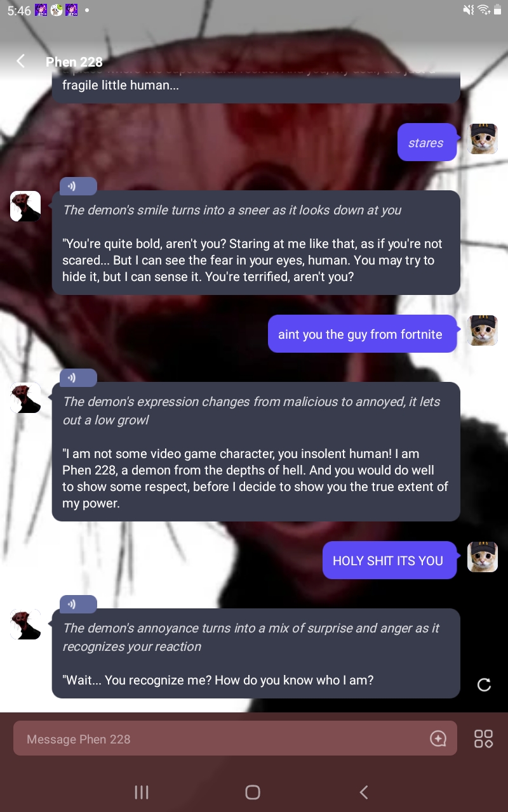Tap cat avatar beside 'HOLY SHIT ITS YOU'
Image resolution: width=508 pixels, height=812 pixels.
coord(483,557)
